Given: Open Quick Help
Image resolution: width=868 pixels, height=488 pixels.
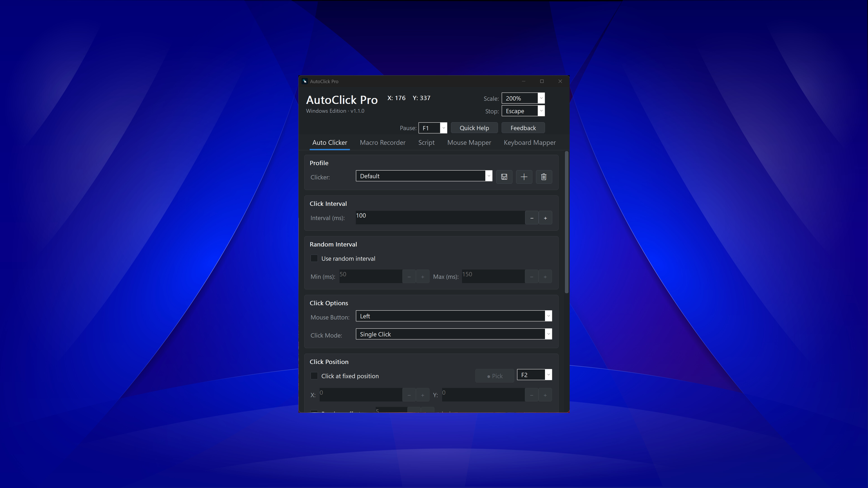Looking at the screenshot, I should click(474, 128).
